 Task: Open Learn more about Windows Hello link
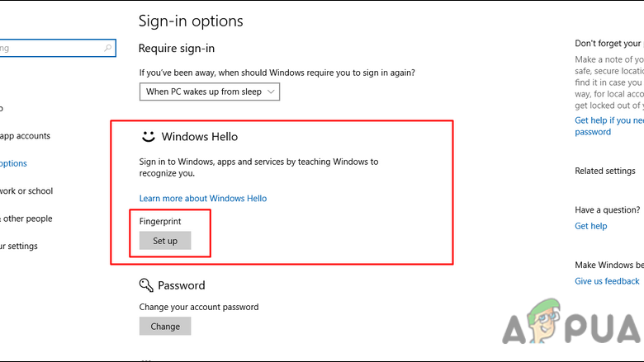click(203, 199)
